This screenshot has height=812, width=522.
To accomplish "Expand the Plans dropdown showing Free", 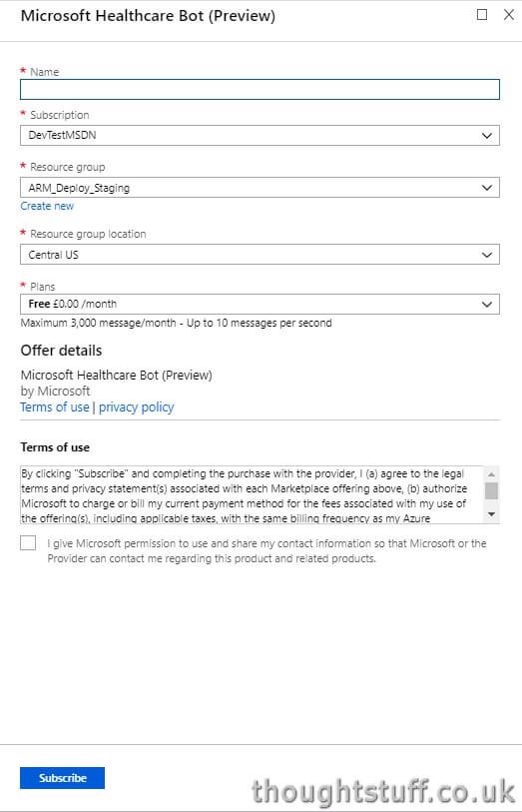I will click(260, 304).
